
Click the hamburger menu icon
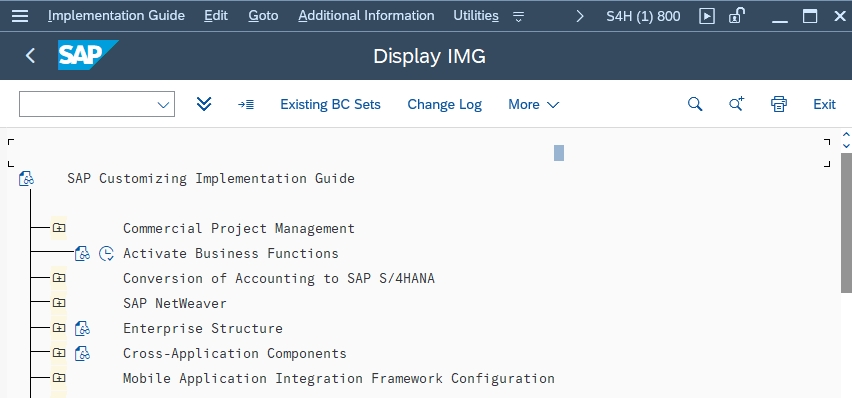(x=20, y=16)
